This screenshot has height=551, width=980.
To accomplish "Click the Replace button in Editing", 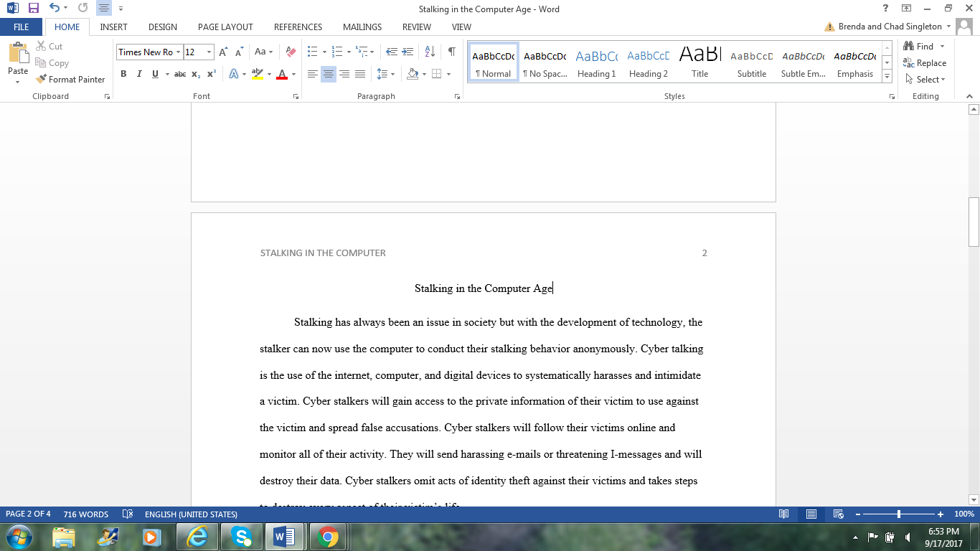I will [x=925, y=63].
